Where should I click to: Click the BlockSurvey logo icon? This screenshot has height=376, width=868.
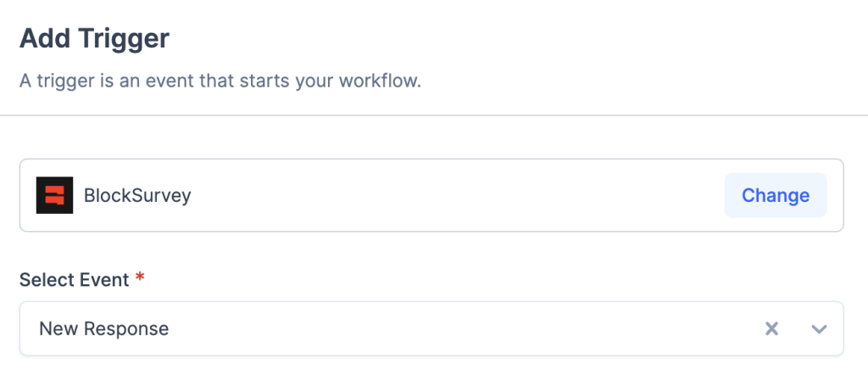54,195
